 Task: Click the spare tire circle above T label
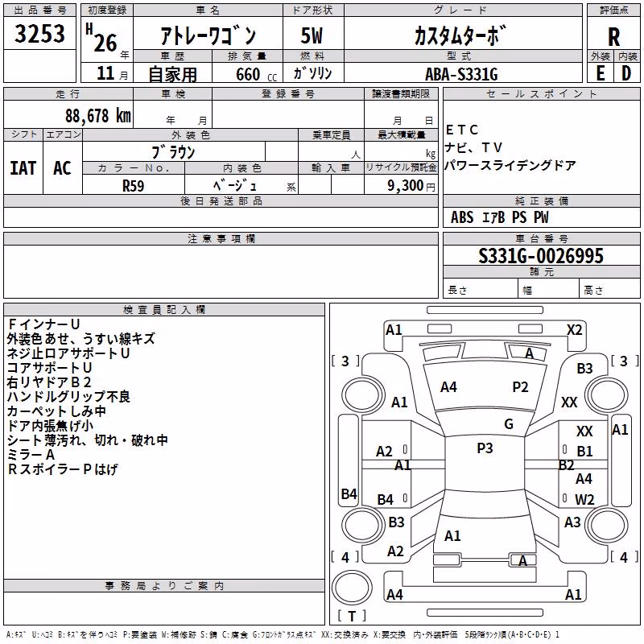(352, 588)
